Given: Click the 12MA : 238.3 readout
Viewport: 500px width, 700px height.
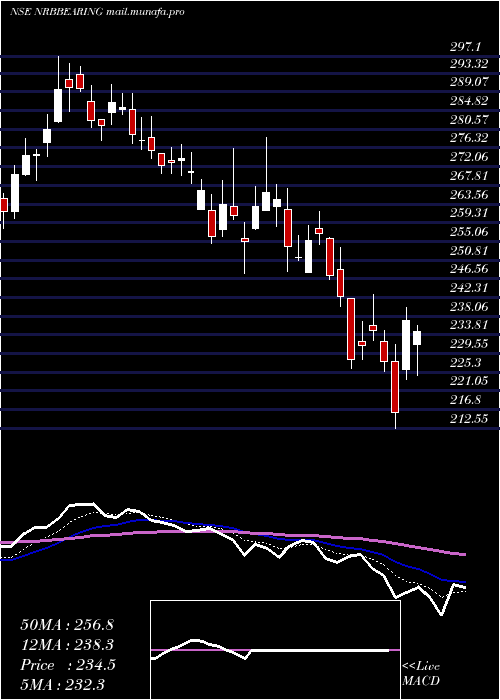Looking at the screenshot, I should click(x=67, y=645).
